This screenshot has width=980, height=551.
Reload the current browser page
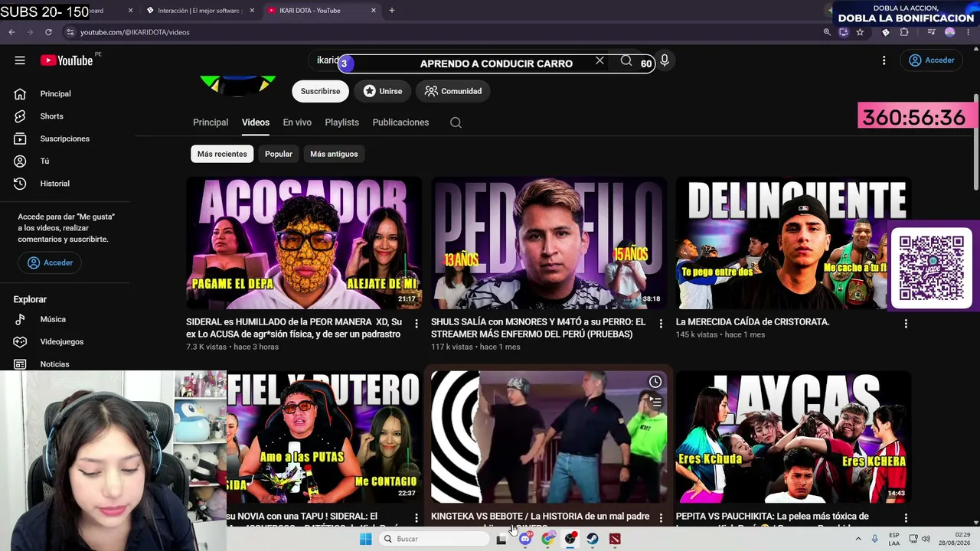click(x=48, y=32)
